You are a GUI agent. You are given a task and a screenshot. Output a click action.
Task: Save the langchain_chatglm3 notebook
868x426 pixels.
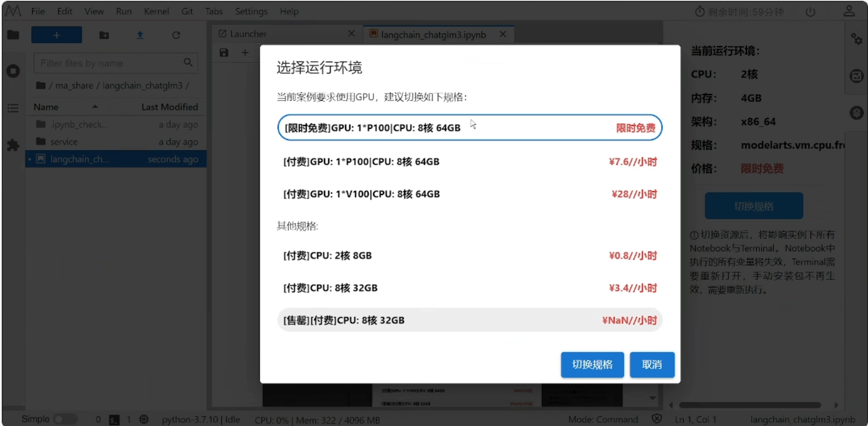(224, 53)
